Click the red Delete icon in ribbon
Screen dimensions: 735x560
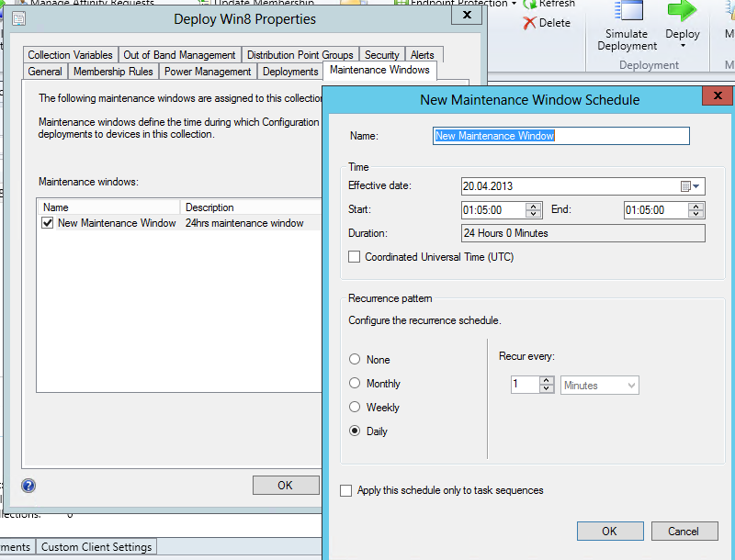click(529, 23)
